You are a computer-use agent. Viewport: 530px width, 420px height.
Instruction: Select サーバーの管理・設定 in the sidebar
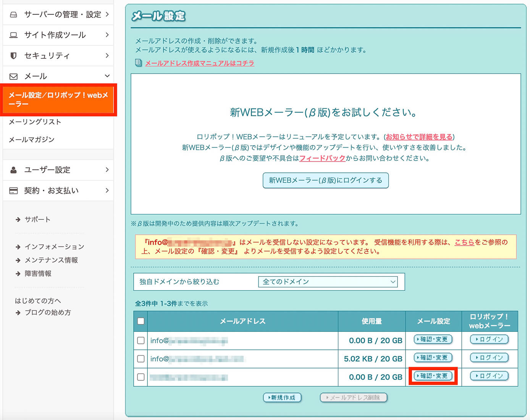click(58, 14)
